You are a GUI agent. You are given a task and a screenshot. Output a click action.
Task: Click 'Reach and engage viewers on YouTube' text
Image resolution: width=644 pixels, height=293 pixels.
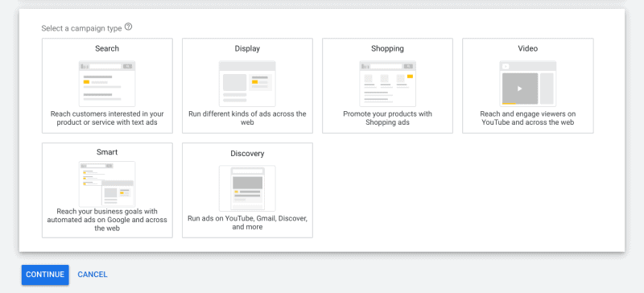click(x=528, y=118)
